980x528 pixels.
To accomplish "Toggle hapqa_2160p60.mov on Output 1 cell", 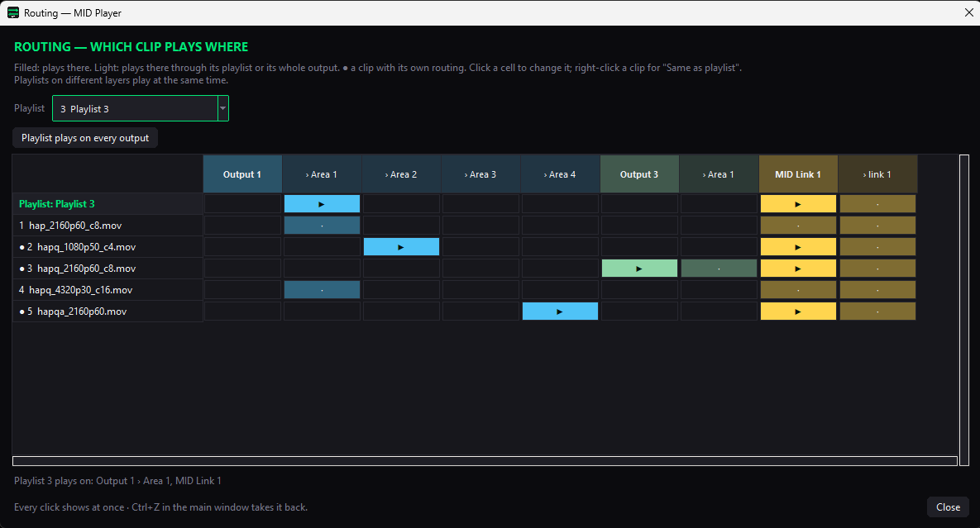I will click(x=242, y=311).
